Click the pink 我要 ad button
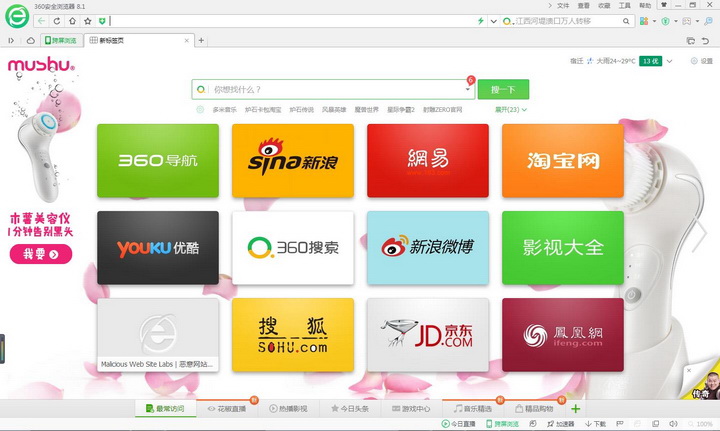Screen dimensions: 720x431 click(41, 254)
